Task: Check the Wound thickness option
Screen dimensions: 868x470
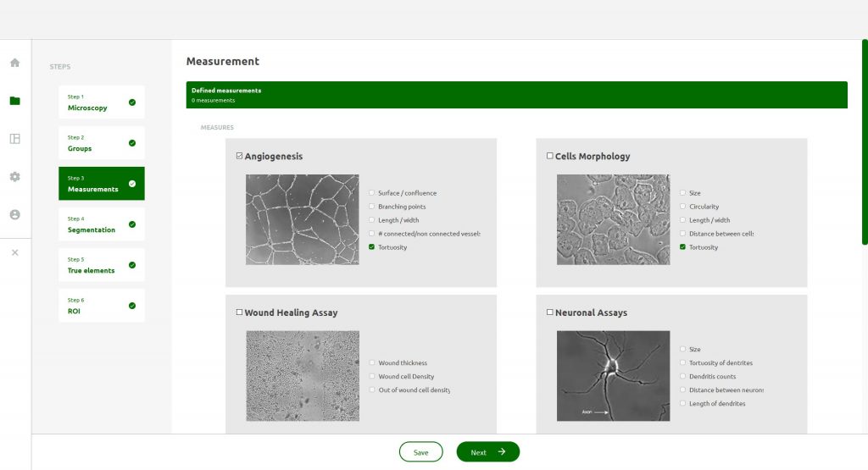Action: (371, 362)
